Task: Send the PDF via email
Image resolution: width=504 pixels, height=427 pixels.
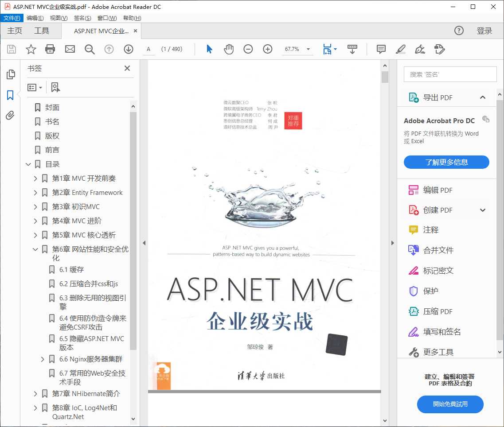Action: (x=70, y=49)
